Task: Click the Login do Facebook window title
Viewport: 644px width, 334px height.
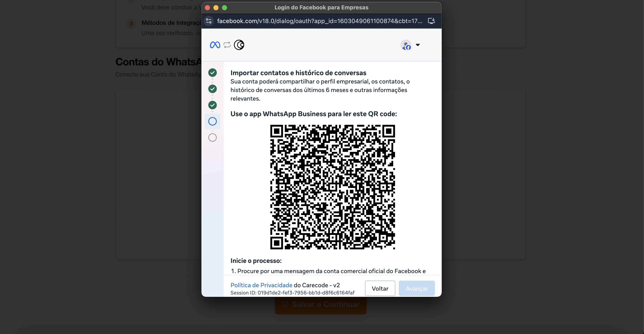Action: click(x=321, y=7)
